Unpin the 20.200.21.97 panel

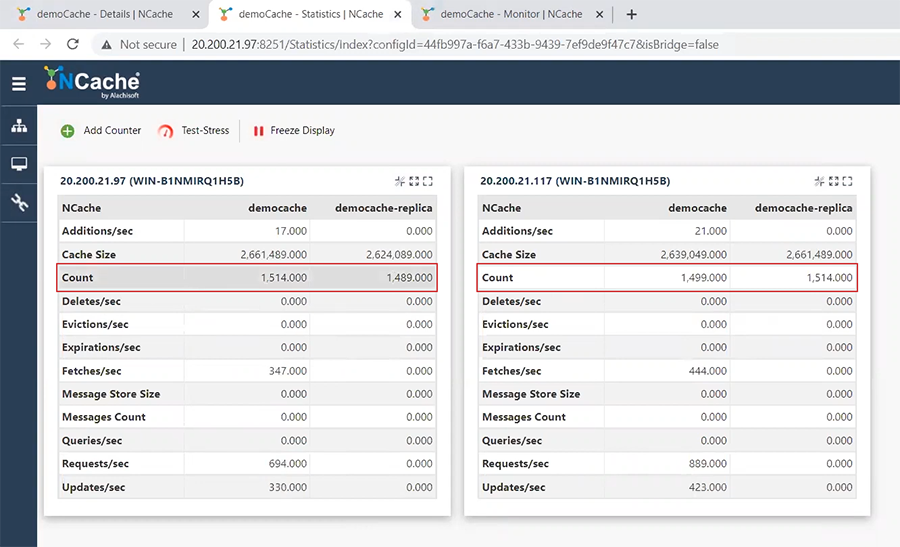(400, 181)
